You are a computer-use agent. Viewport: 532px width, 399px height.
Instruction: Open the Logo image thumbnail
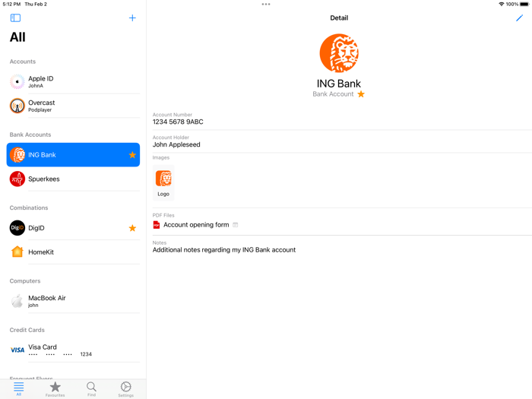pyautogui.click(x=163, y=183)
